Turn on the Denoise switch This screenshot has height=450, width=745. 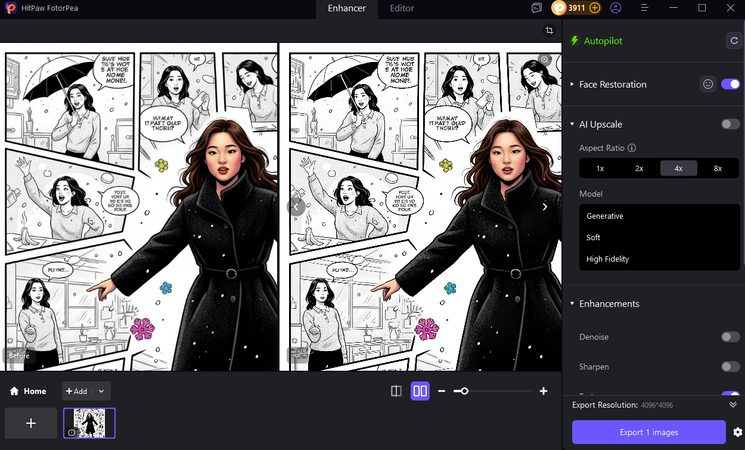(x=730, y=337)
